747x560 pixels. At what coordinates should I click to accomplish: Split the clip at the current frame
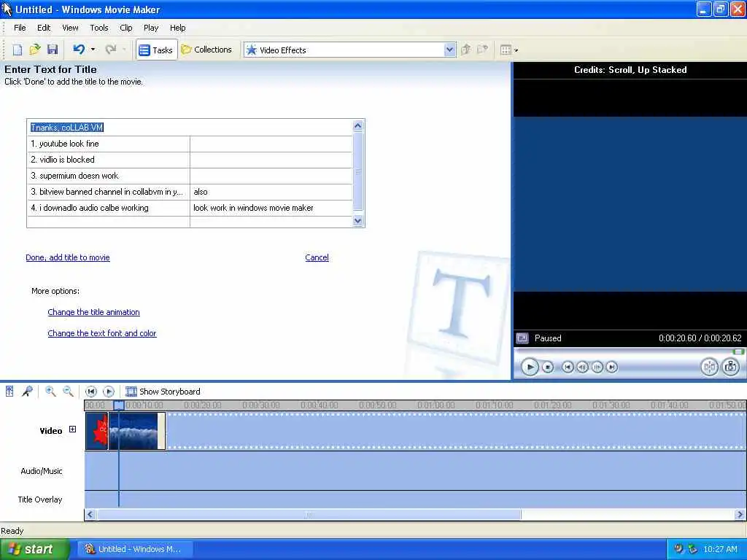709,367
